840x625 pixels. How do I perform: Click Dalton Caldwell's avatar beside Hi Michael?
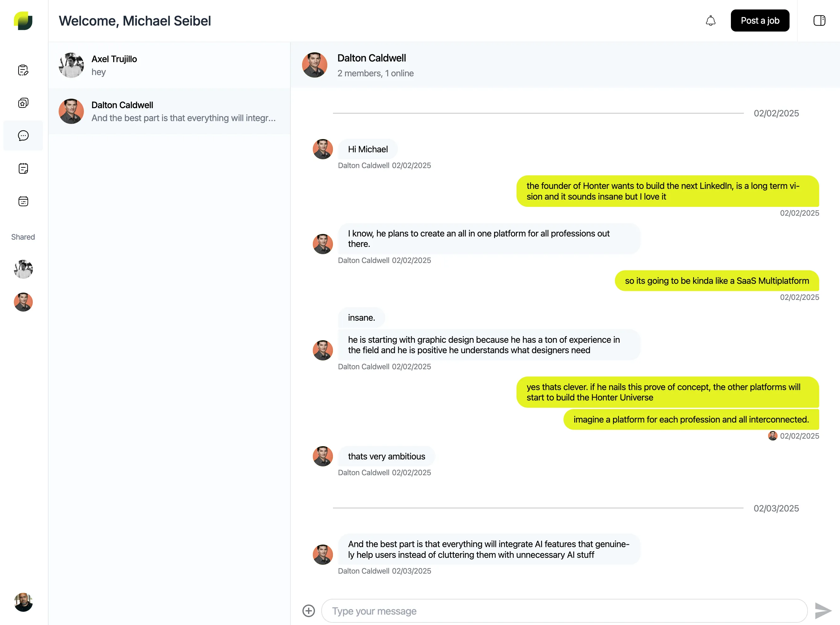323,149
